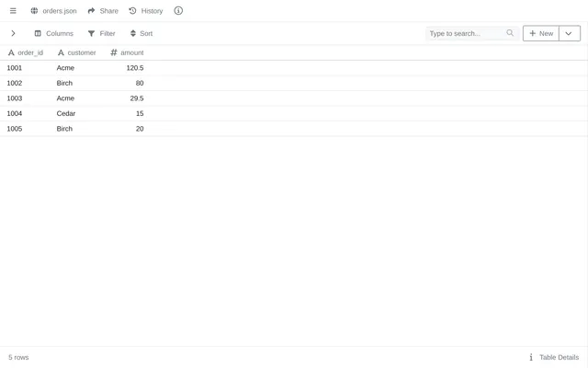
Task: Click the Share button
Action: [103, 11]
